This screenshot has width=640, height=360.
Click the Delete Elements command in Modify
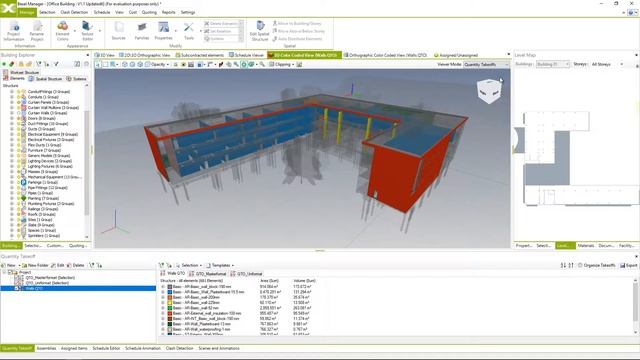[x=221, y=24]
